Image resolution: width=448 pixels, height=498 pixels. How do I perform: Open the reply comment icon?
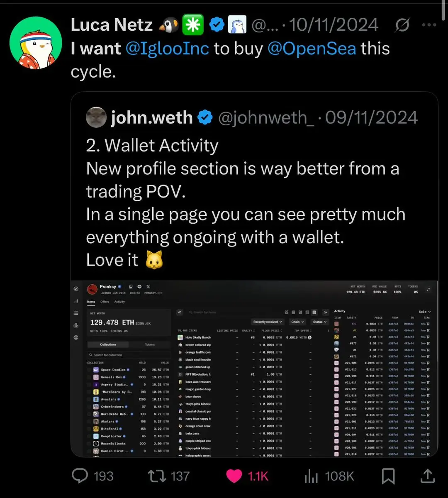[x=80, y=476]
